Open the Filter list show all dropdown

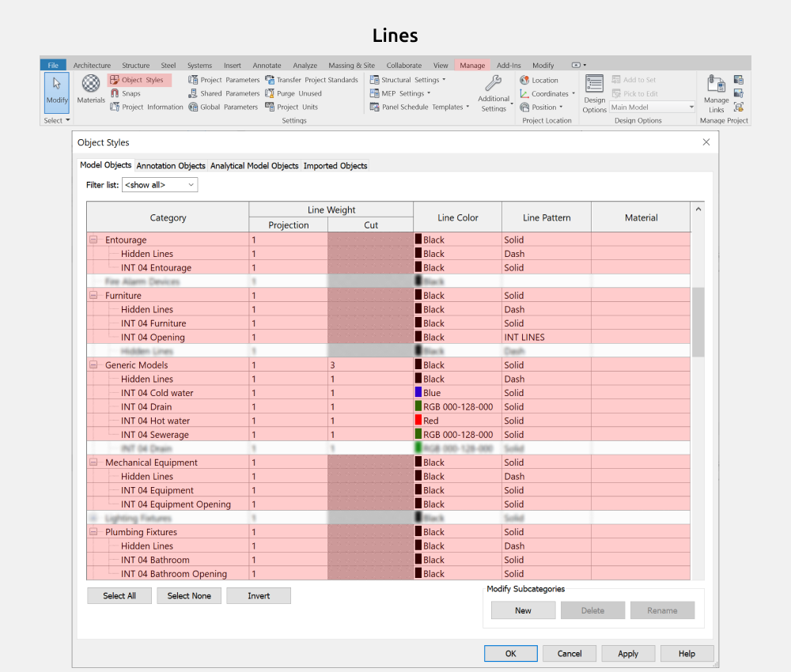(x=160, y=185)
